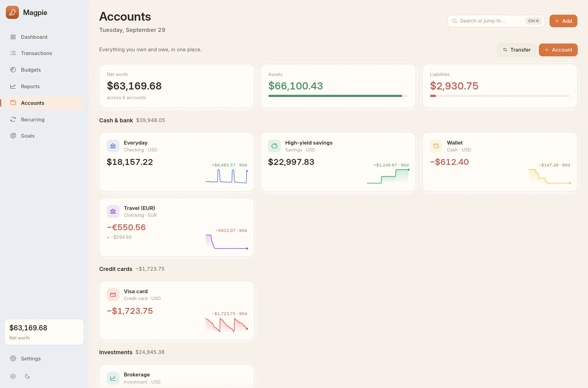Click the −$612.40 Wallet balance
Screen dimensions: 588x388
click(x=449, y=162)
